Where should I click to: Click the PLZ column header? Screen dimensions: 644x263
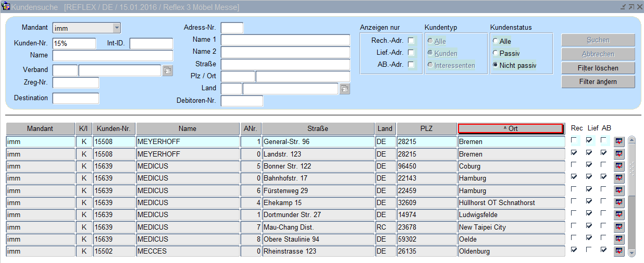pyautogui.click(x=426, y=129)
